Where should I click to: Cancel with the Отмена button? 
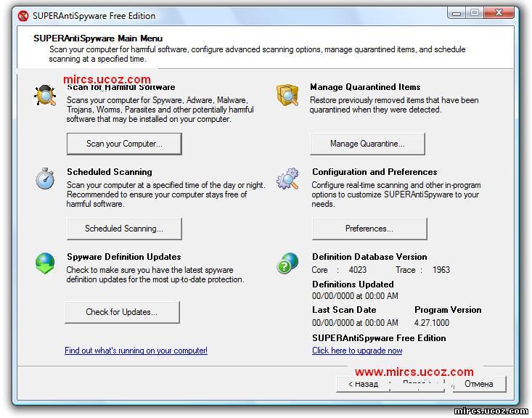coord(479,384)
